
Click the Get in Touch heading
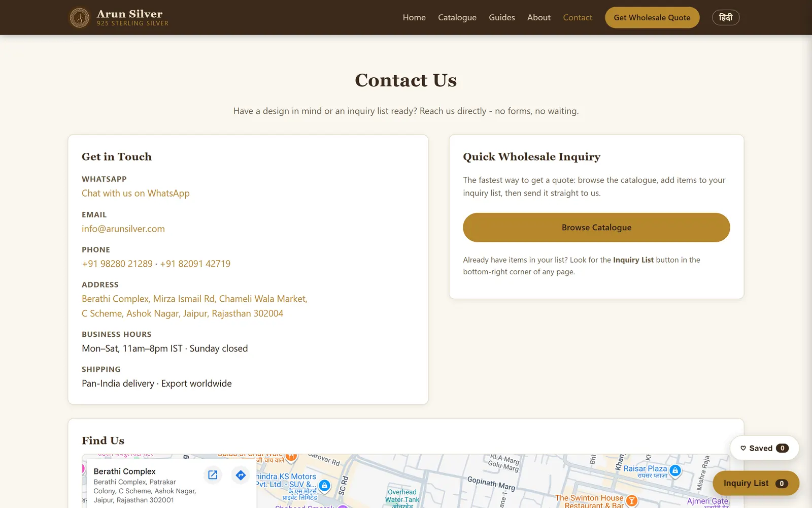(117, 156)
